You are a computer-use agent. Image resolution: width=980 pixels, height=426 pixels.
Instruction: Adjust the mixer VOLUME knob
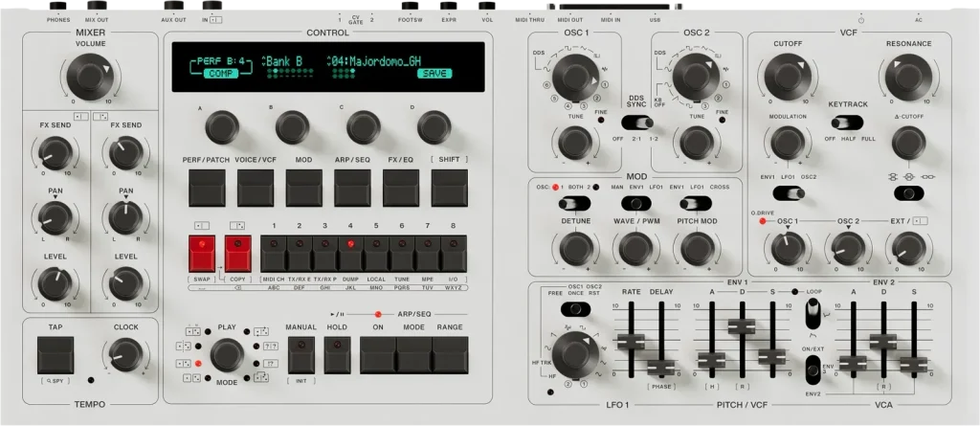pos(91,77)
